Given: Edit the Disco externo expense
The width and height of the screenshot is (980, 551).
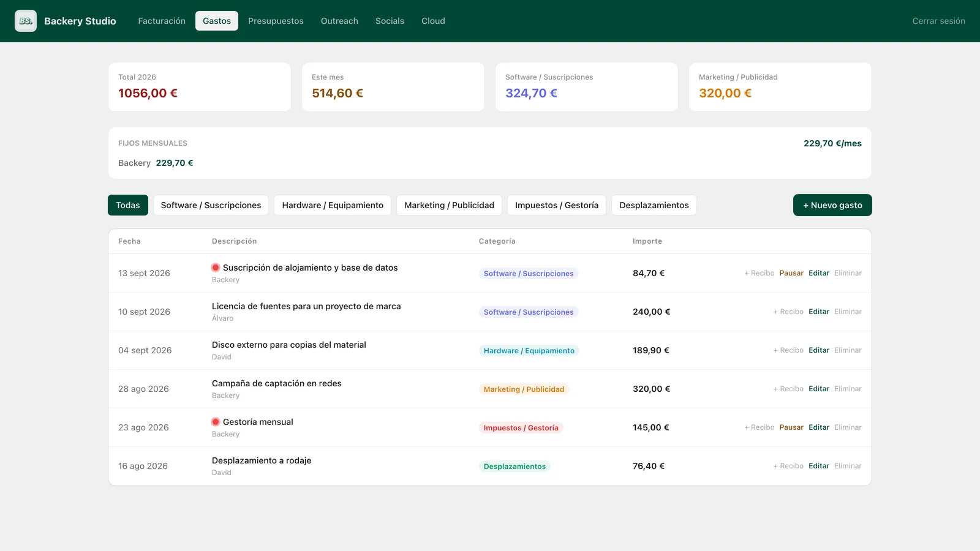Looking at the screenshot, I should point(819,350).
